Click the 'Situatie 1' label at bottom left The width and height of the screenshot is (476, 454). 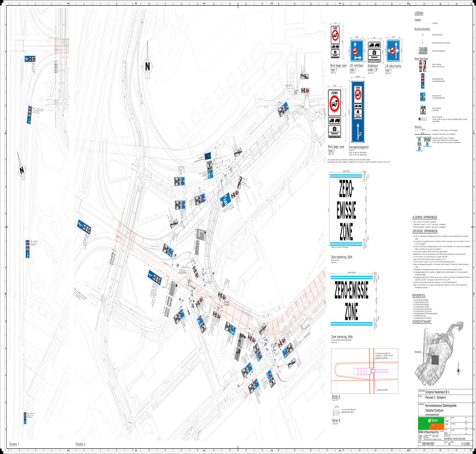(14, 444)
